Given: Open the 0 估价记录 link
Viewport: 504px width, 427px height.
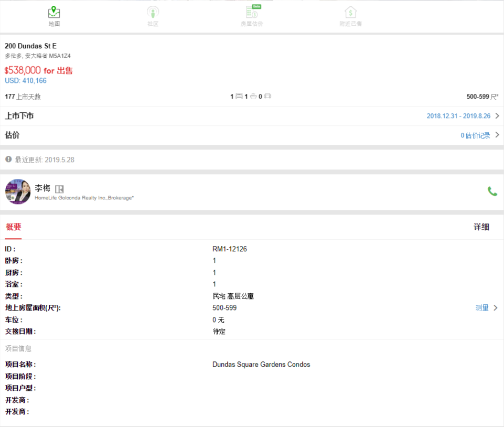Looking at the screenshot, I should [x=475, y=135].
